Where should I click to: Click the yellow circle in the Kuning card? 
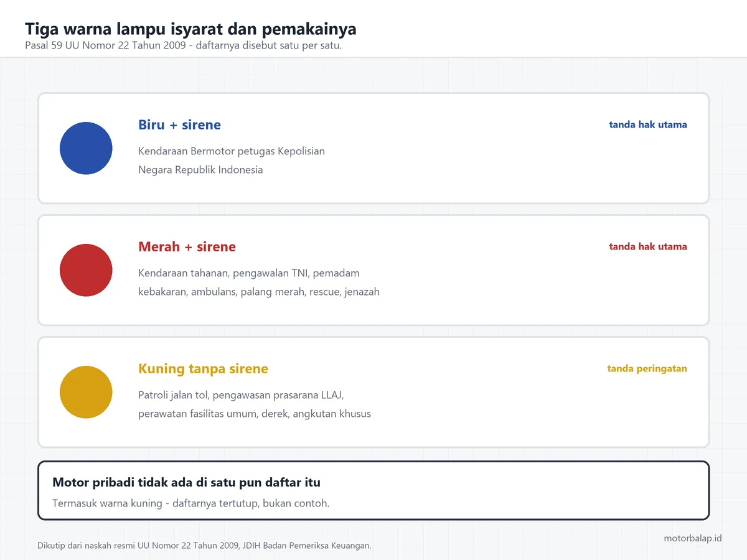86,392
